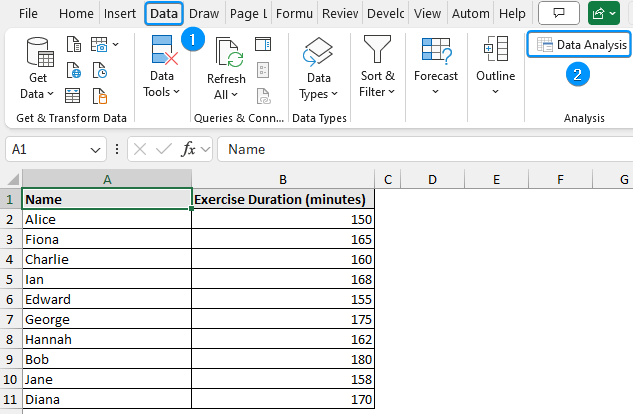Expand the formula bar function dropdown
This screenshot has width=633, height=414.
point(205,150)
